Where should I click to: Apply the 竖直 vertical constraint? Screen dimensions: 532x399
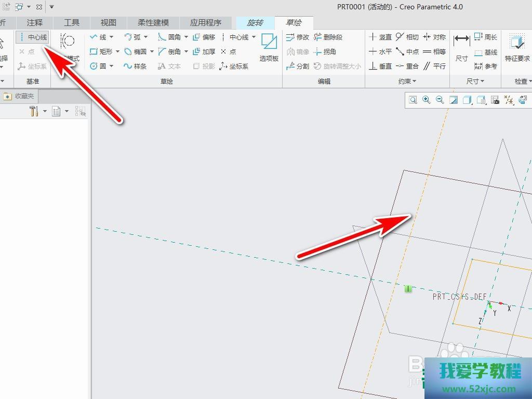click(x=380, y=37)
